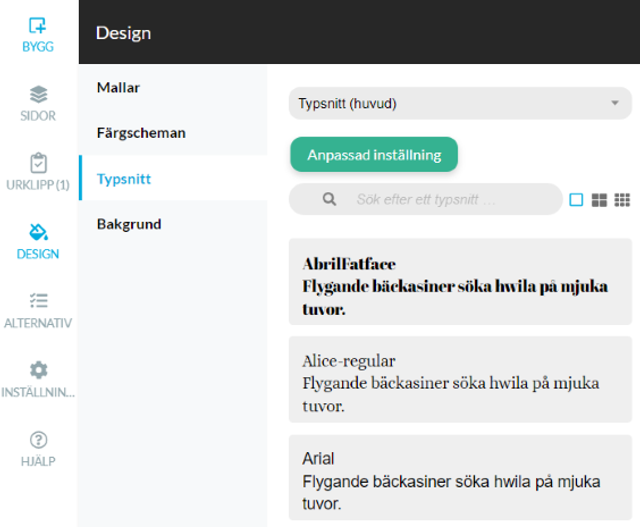Click the Anpassad inställning button
640x527 pixels.
[374, 155]
